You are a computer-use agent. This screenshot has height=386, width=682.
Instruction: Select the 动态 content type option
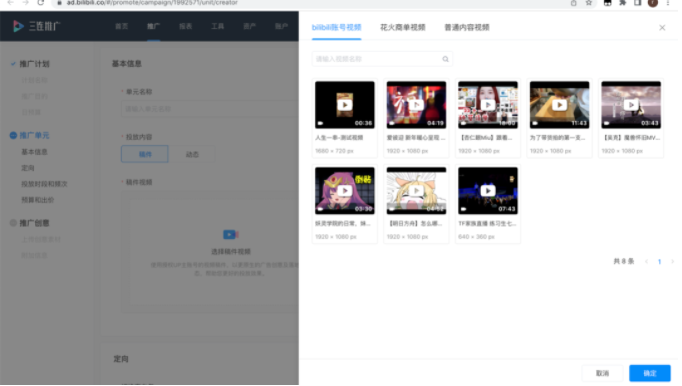point(192,154)
